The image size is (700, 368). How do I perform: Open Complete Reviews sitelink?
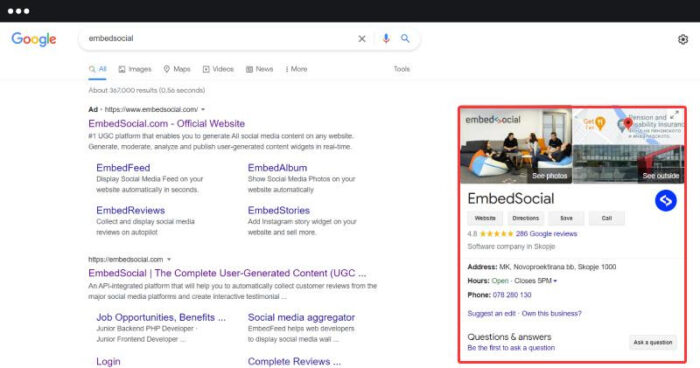(294, 361)
